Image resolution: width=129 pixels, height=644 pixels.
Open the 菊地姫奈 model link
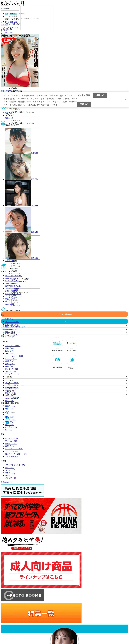tap(34, 153)
